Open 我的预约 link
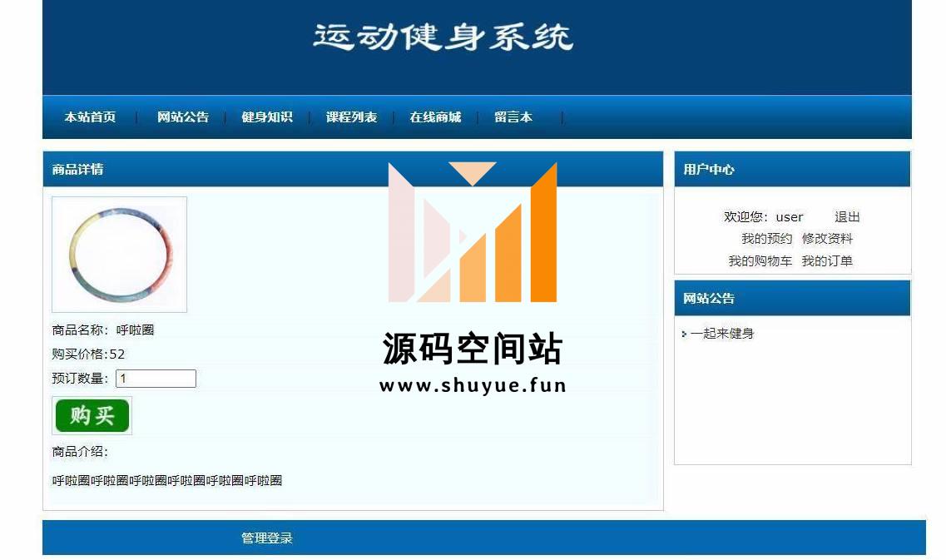This screenshot has width=946, height=560. 766,238
